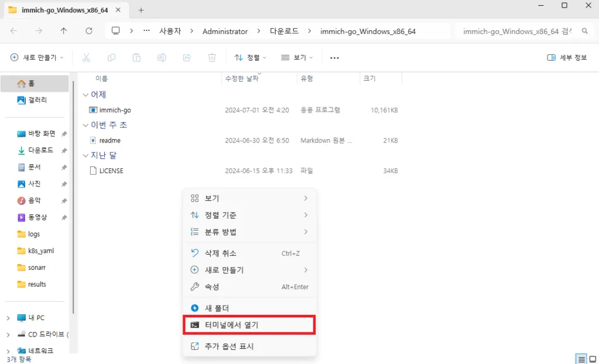Click the Paste clipboard icon
Viewport: 599px width, 364px height.
(x=136, y=58)
